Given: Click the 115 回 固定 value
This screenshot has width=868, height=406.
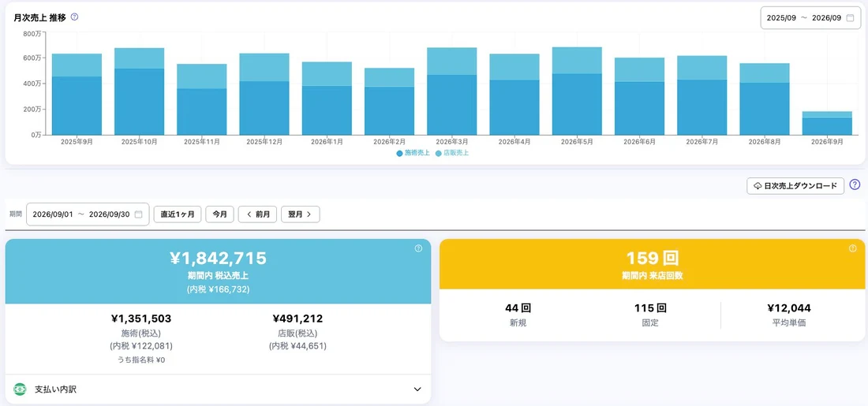Looking at the screenshot, I should coord(650,308).
